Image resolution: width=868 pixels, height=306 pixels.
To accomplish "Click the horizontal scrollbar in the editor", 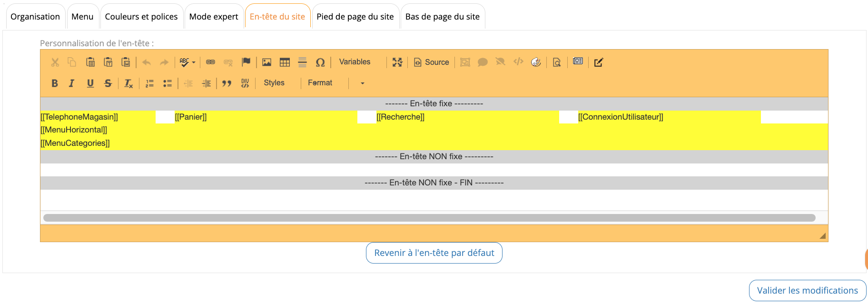I will point(429,218).
